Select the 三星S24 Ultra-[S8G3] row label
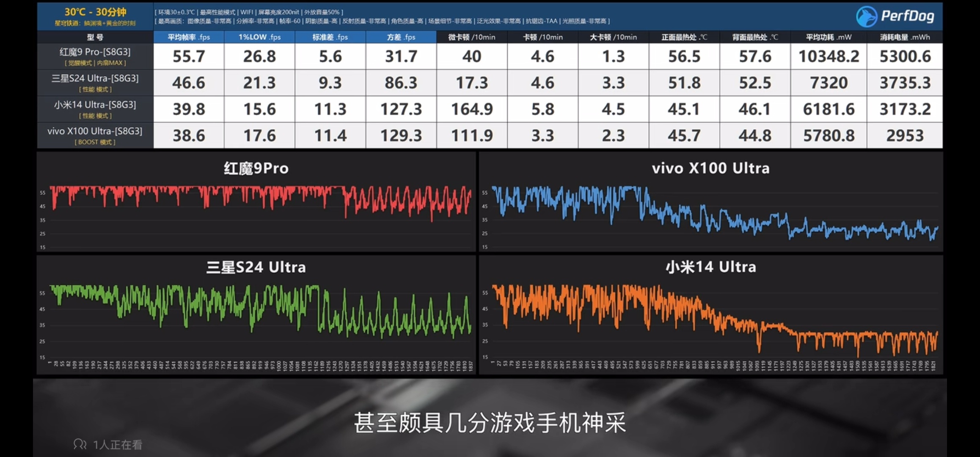This screenshot has height=457, width=980. pyautogui.click(x=95, y=78)
